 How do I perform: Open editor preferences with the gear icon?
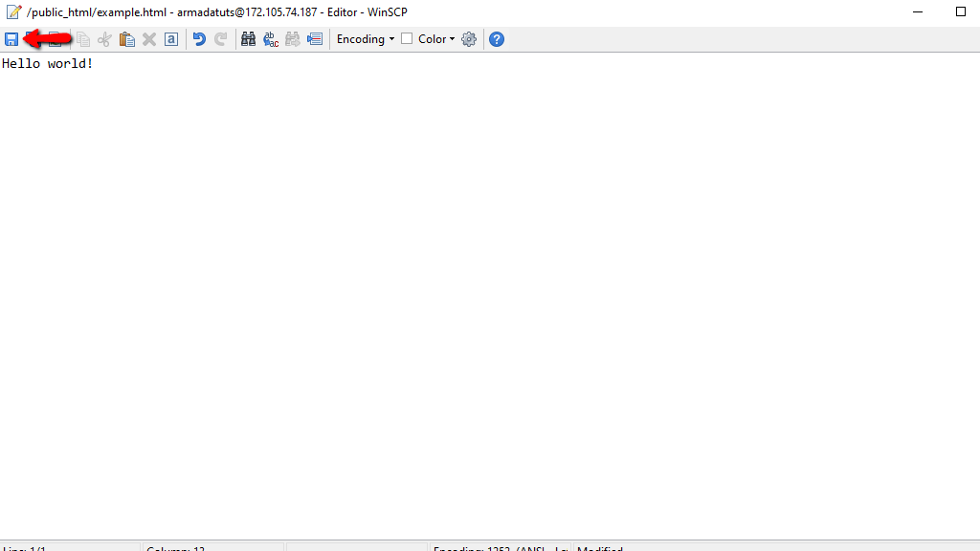coord(469,39)
